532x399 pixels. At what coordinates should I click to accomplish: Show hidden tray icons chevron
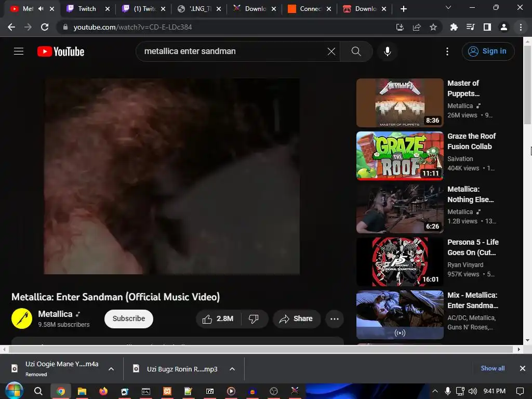pos(435,391)
